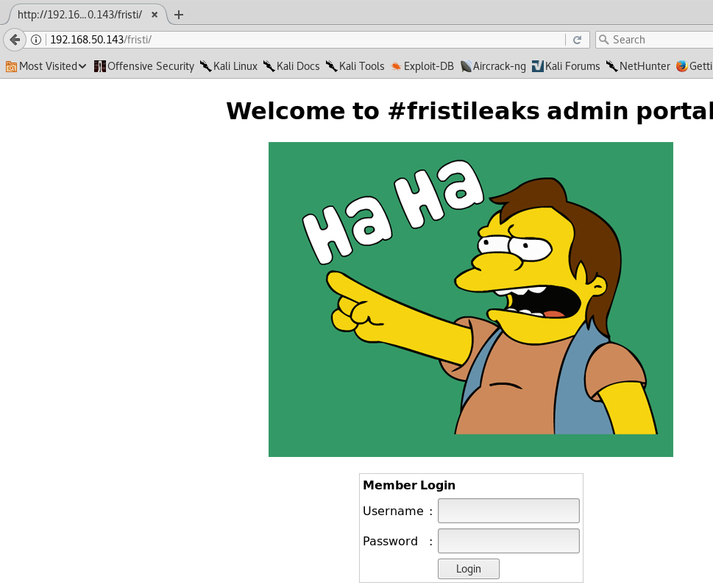Screen dimensions: 713x588
Task: Reload the page with the refresh icon
Action: click(x=577, y=40)
